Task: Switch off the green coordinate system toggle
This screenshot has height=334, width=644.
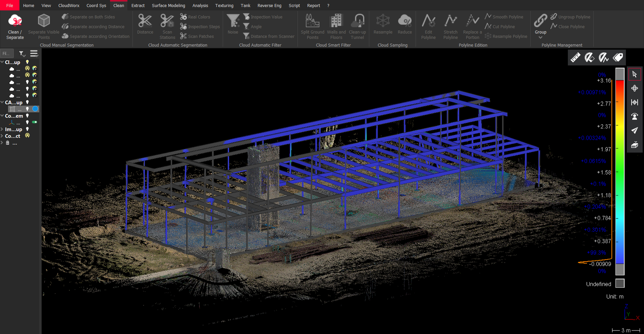Action: coord(35,122)
